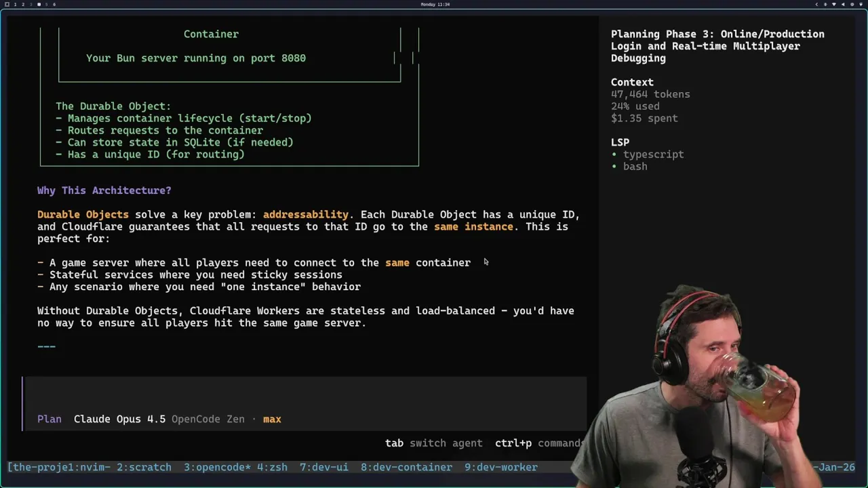Click the OpenCode Zen provider label
868x488 pixels.
tap(208, 419)
